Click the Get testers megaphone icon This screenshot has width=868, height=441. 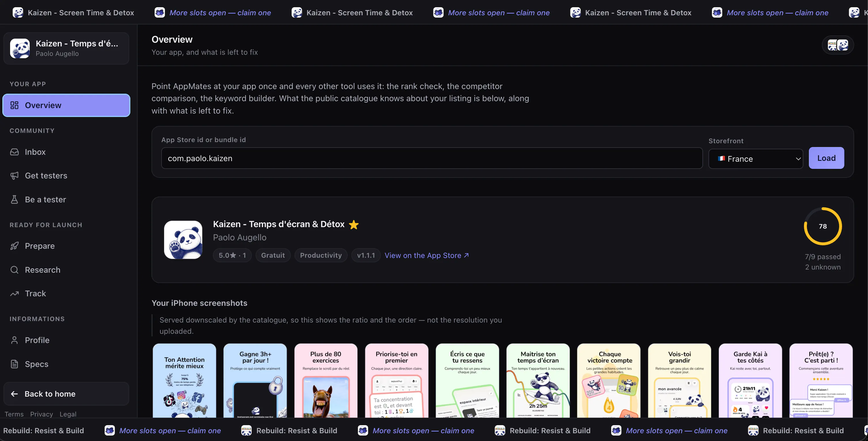pos(14,176)
